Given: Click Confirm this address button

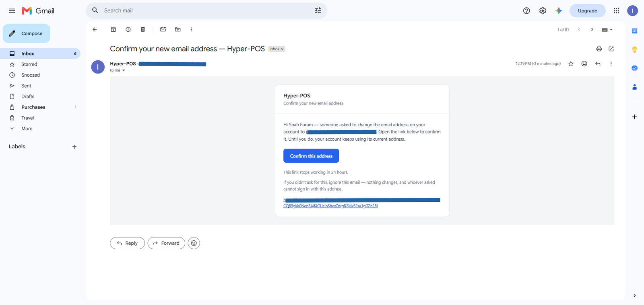Looking at the screenshot, I should (x=311, y=156).
